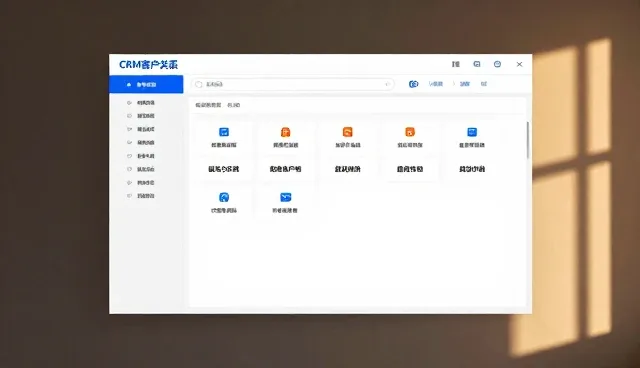Select the first bold label in the second row
Image resolution: width=640 pixels, height=368 pixels.
(224, 169)
